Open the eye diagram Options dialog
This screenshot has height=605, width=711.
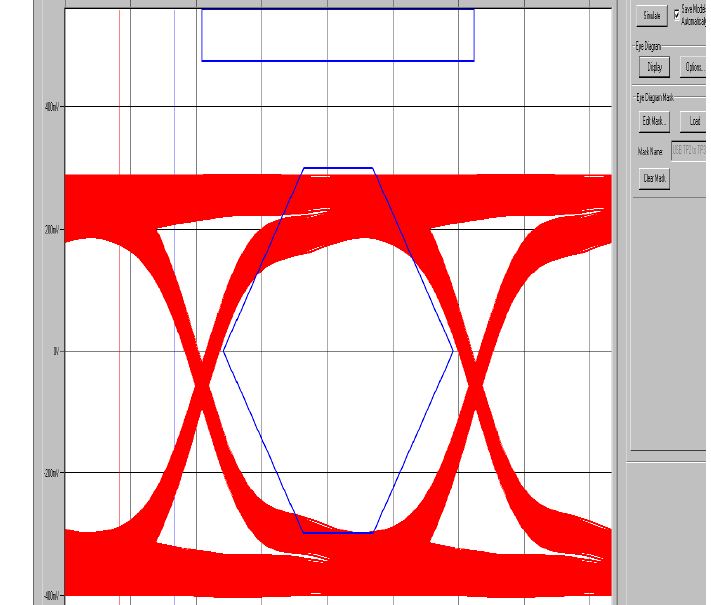tap(693, 67)
